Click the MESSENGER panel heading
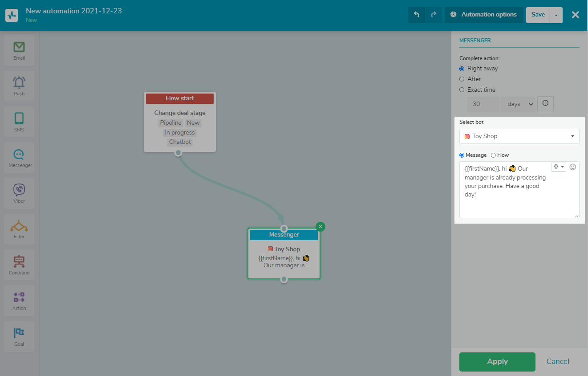Screen dimensions: 588x376 [x=475, y=41]
